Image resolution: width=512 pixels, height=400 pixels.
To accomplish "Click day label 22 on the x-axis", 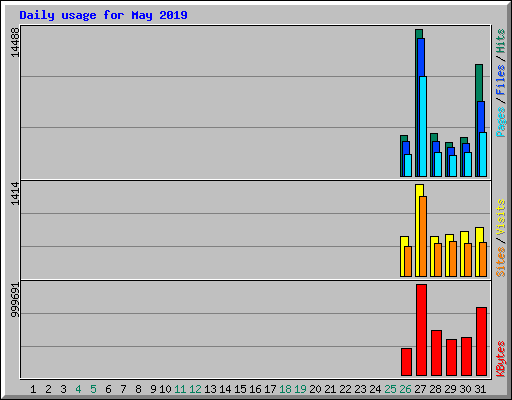I will 345,389.
